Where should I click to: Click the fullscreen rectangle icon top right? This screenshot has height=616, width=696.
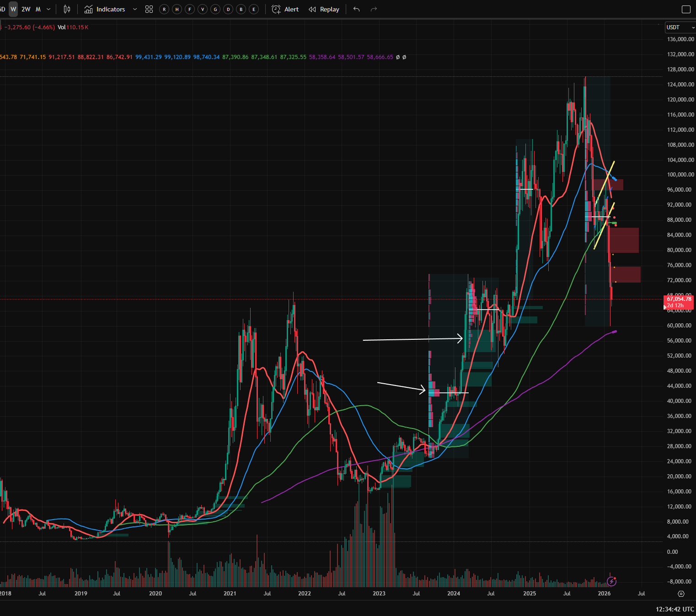pos(685,9)
